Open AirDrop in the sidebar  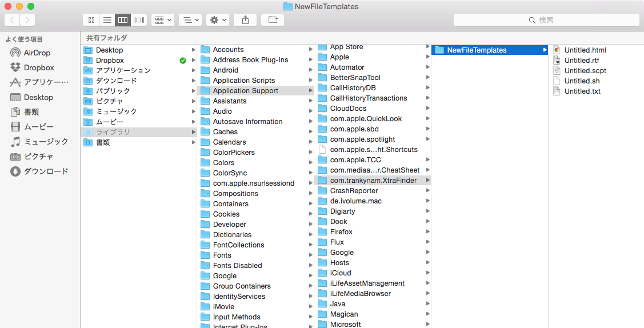click(x=37, y=53)
